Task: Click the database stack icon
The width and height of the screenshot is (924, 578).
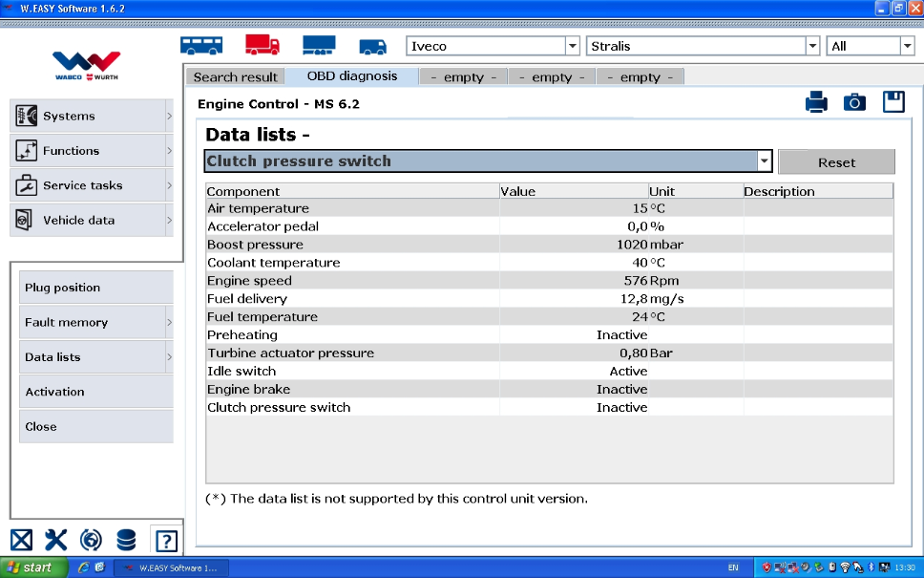Action: (x=126, y=540)
